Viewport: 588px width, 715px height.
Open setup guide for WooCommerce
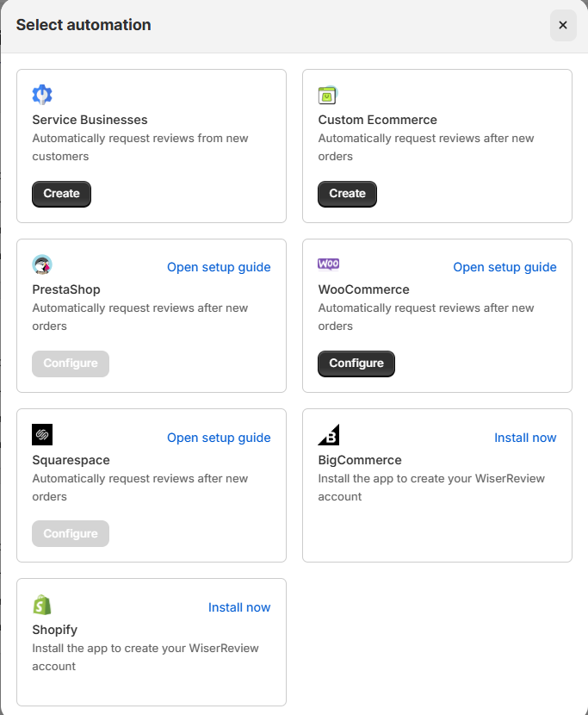[504, 267]
